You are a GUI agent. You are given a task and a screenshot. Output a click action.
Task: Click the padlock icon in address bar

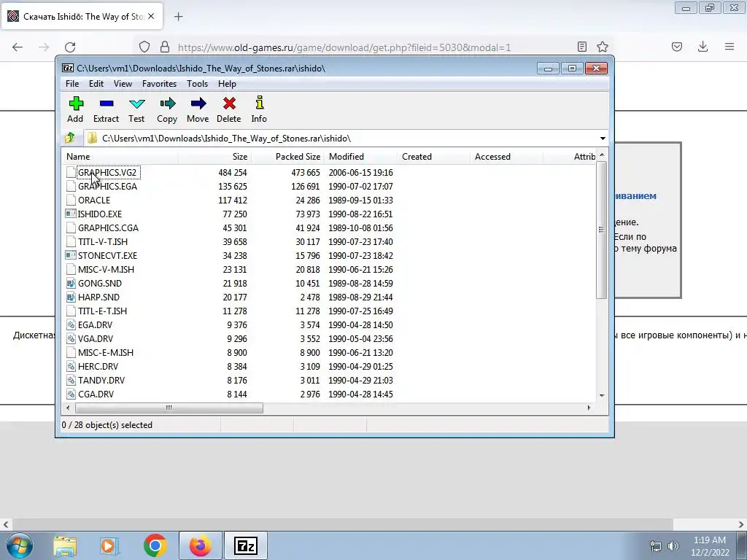[165, 47]
